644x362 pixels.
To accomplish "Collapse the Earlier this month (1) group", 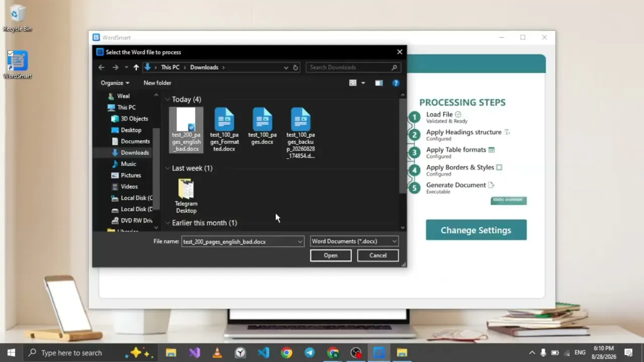I will (x=168, y=223).
